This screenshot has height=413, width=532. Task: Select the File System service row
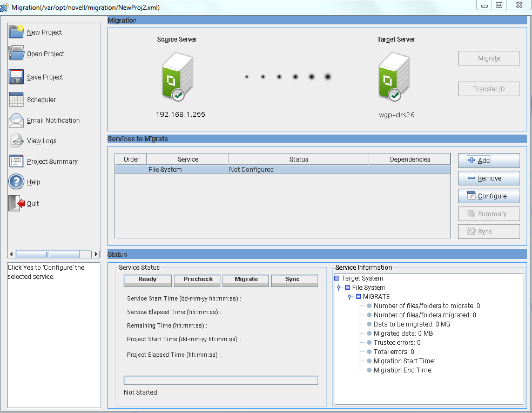pos(282,170)
